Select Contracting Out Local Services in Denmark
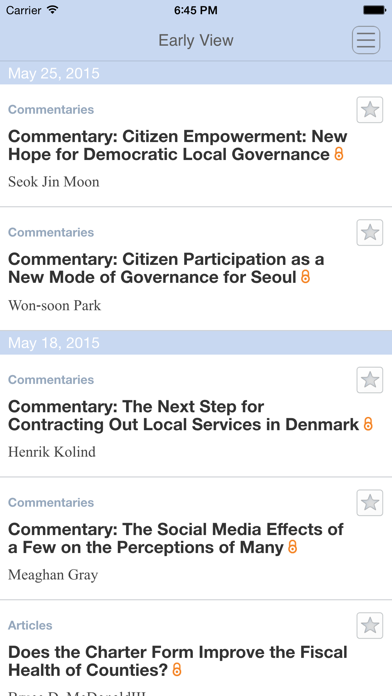Image resolution: width=392 pixels, height=696 pixels. point(183,415)
